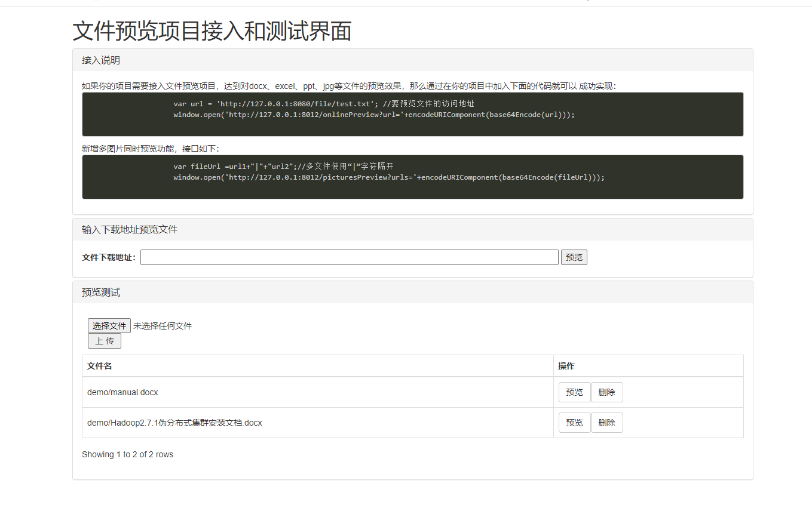Click the 文件下载地址 input field
The width and height of the screenshot is (812, 511).
click(x=350, y=257)
